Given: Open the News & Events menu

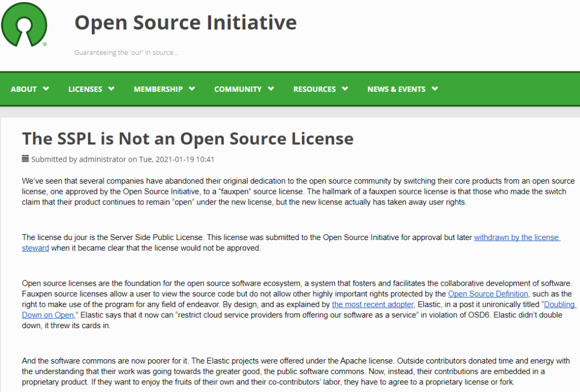Looking at the screenshot, I should point(396,89).
